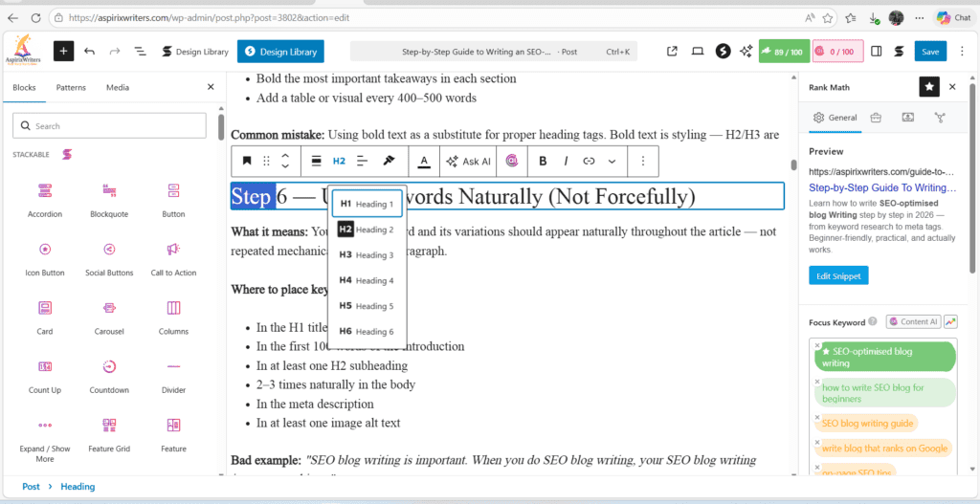Viewport: 980px width, 504px height.
Task: Click the block drag handle dots
Action: click(x=267, y=161)
